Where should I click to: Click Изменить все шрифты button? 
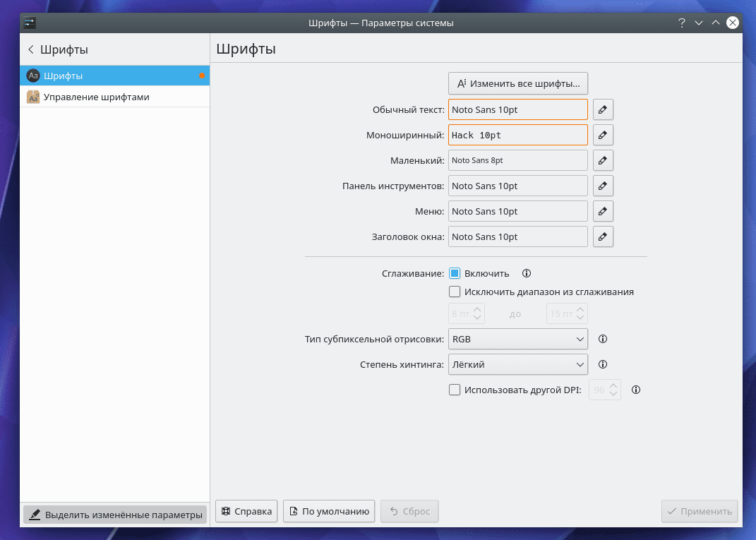[x=518, y=83]
